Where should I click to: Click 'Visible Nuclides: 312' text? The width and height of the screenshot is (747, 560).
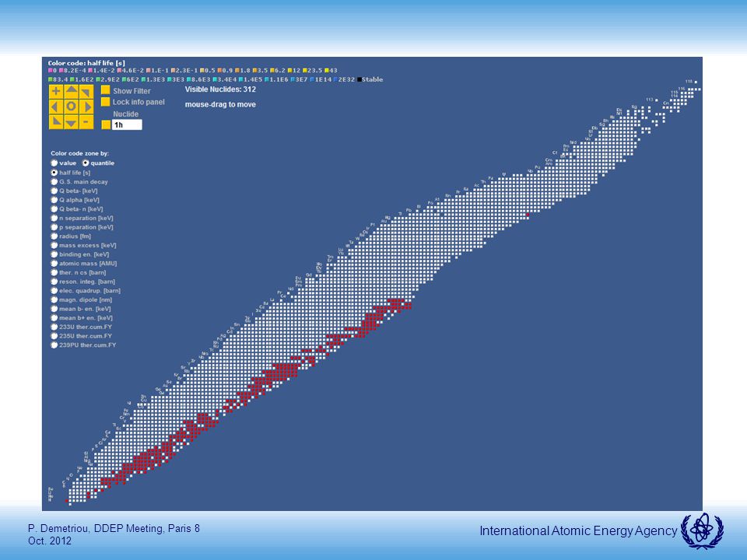click(220, 89)
